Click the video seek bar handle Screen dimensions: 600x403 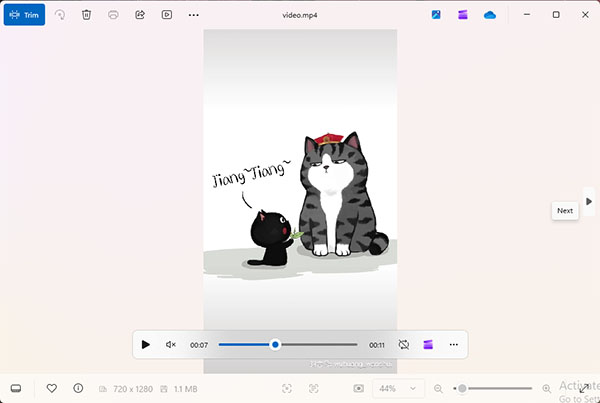click(x=275, y=344)
